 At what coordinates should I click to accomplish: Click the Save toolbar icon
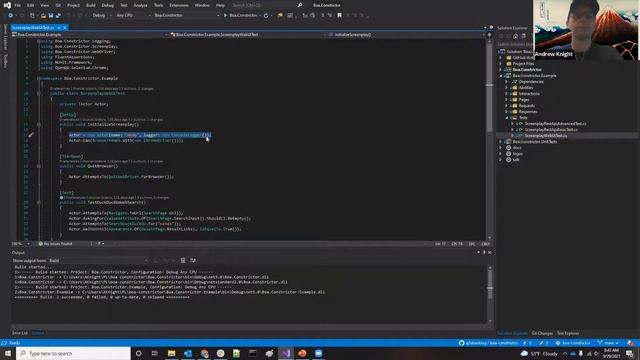(51, 16)
